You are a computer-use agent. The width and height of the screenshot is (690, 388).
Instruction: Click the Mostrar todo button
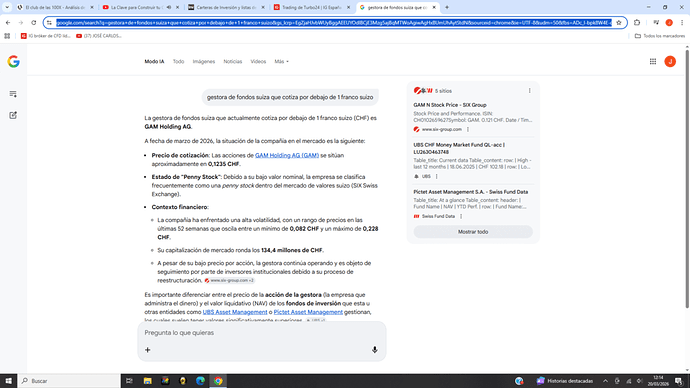tap(473, 232)
